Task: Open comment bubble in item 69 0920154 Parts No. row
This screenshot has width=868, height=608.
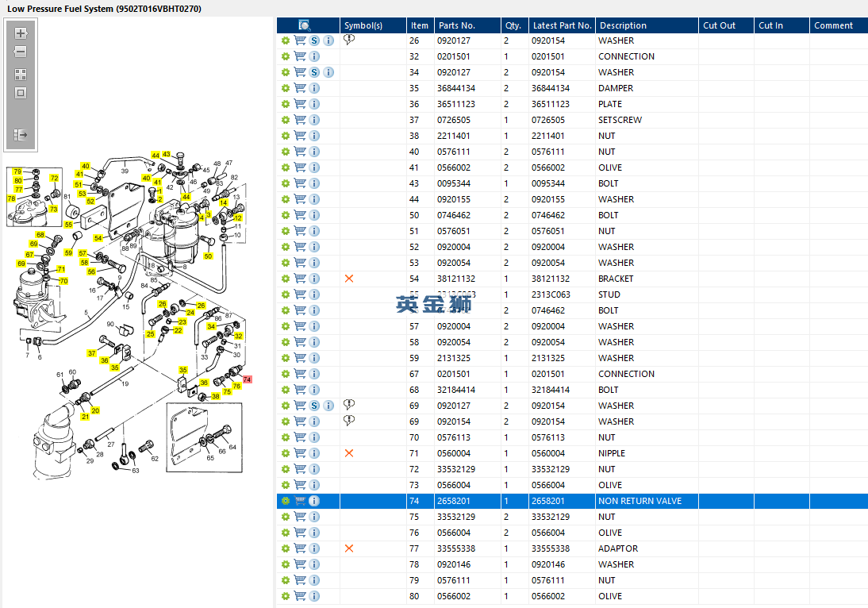Action: coord(349,421)
